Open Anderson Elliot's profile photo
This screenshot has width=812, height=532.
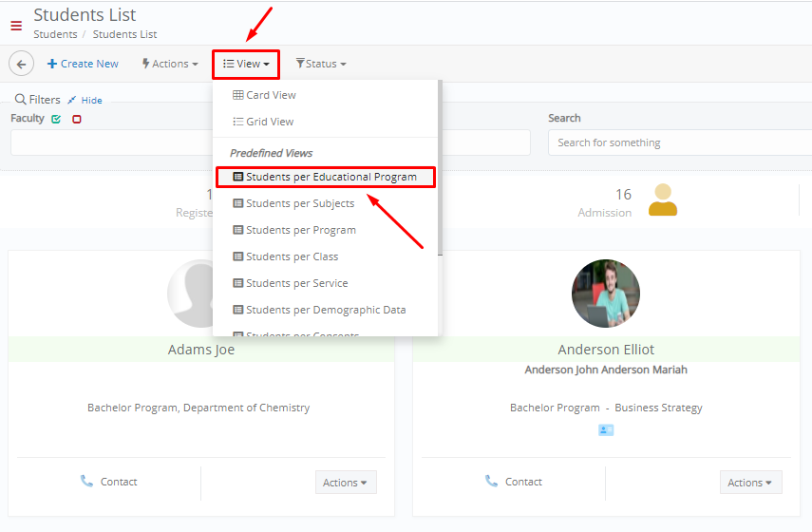[x=606, y=294]
